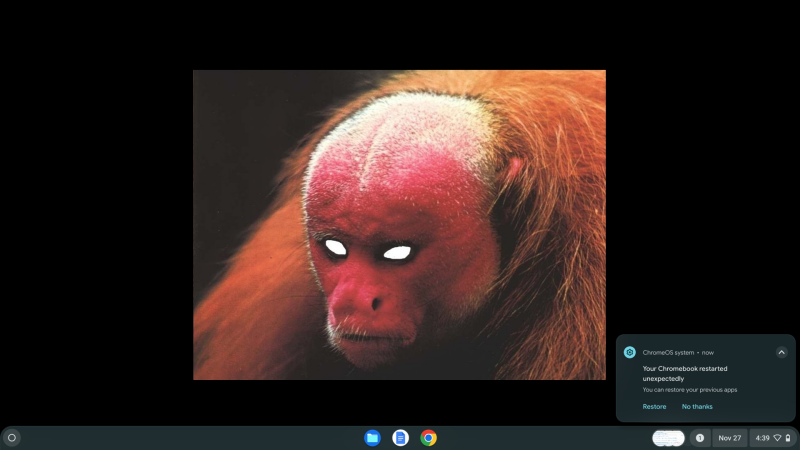Click the ChromeOS system notification icon
800x450 pixels.
tap(630, 352)
